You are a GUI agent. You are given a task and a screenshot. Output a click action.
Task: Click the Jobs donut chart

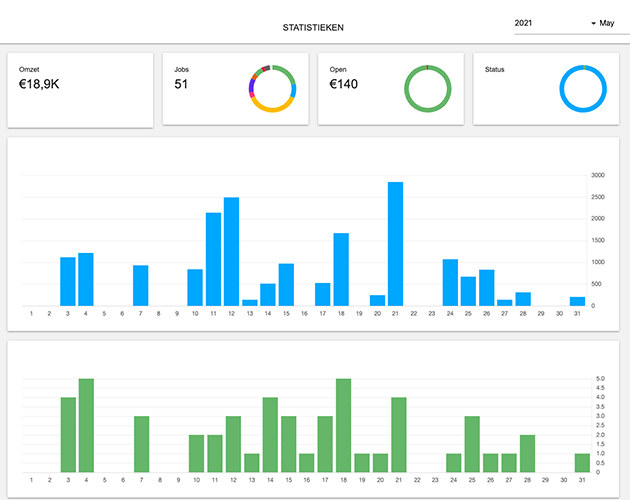(x=272, y=89)
